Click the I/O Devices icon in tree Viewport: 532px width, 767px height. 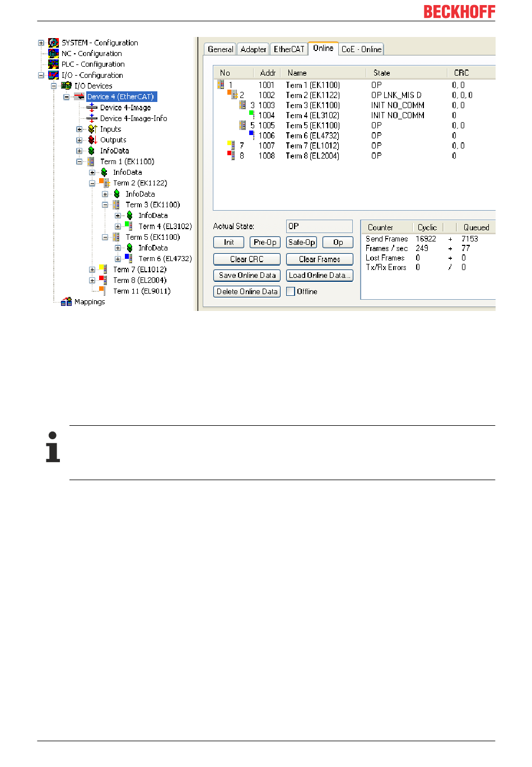coord(66,86)
